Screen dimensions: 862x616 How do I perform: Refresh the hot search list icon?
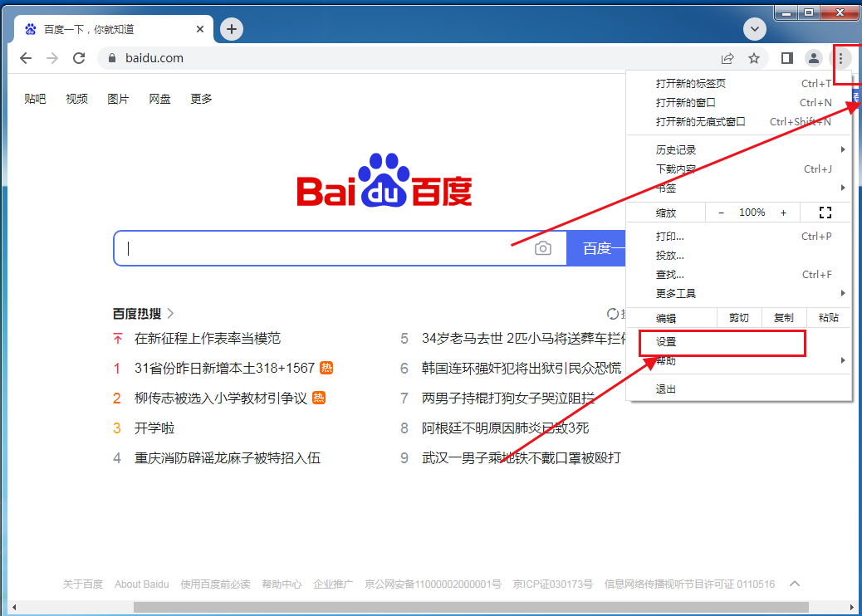point(612,314)
